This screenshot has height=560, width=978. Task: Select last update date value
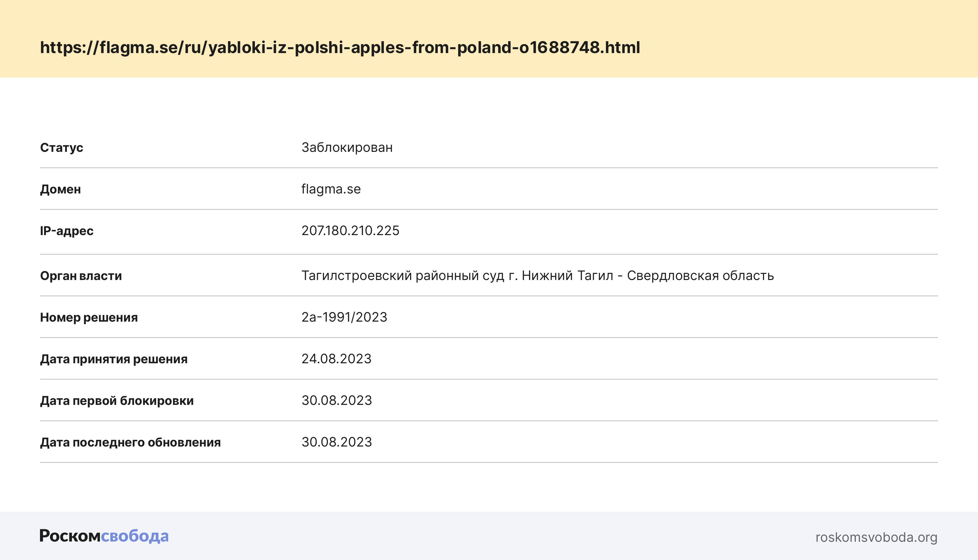tap(337, 442)
